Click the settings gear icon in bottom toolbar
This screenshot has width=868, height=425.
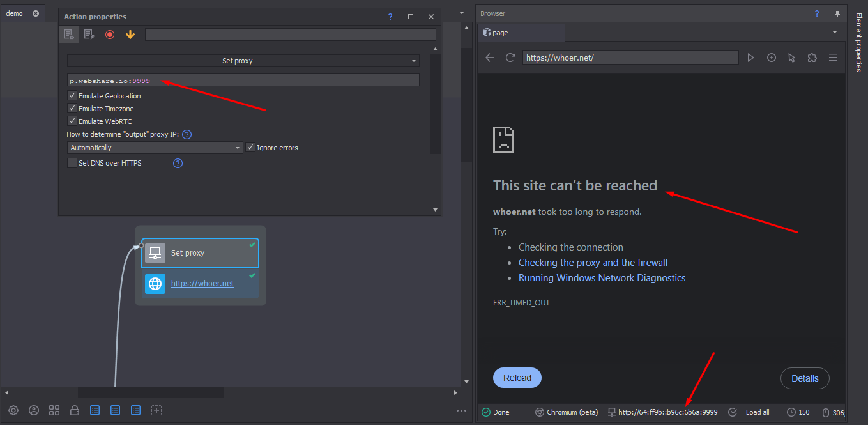click(13, 410)
